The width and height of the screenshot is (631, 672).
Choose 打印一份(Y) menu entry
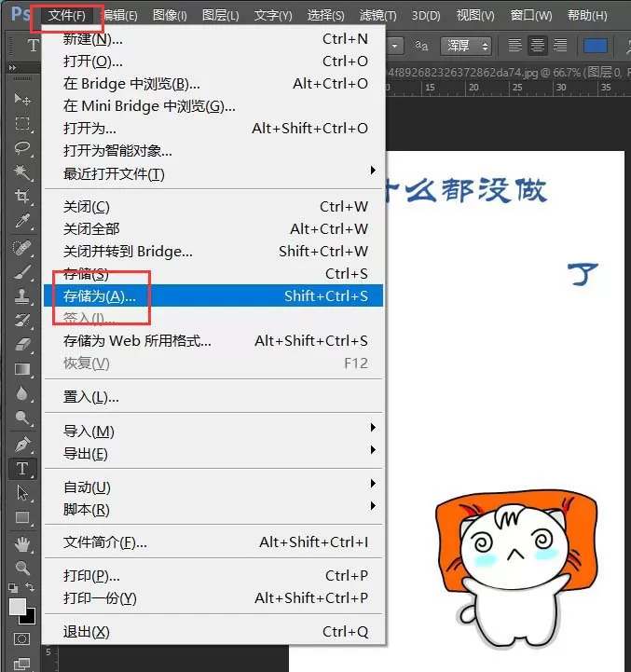(x=213, y=597)
